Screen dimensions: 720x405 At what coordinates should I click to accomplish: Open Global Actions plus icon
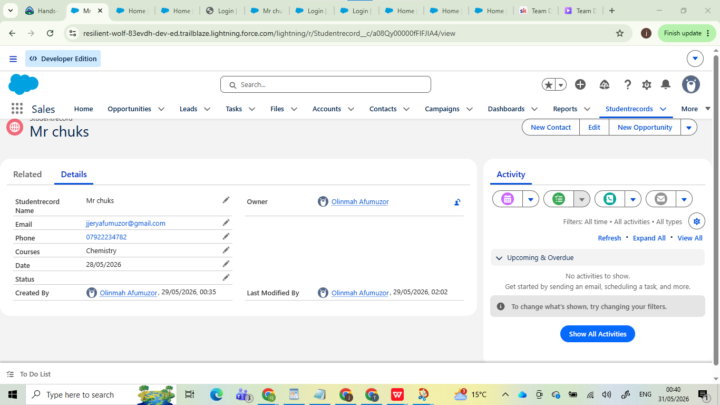580,84
